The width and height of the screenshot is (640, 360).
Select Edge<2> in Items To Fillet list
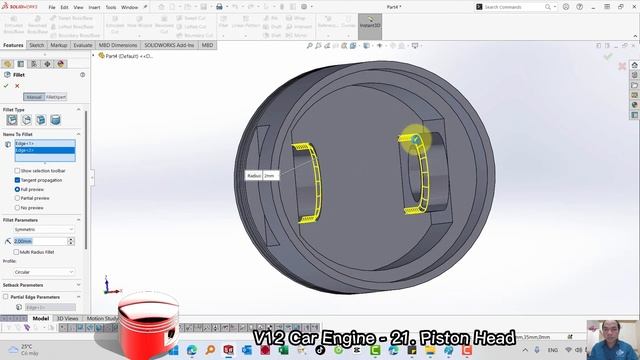[45, 150]
